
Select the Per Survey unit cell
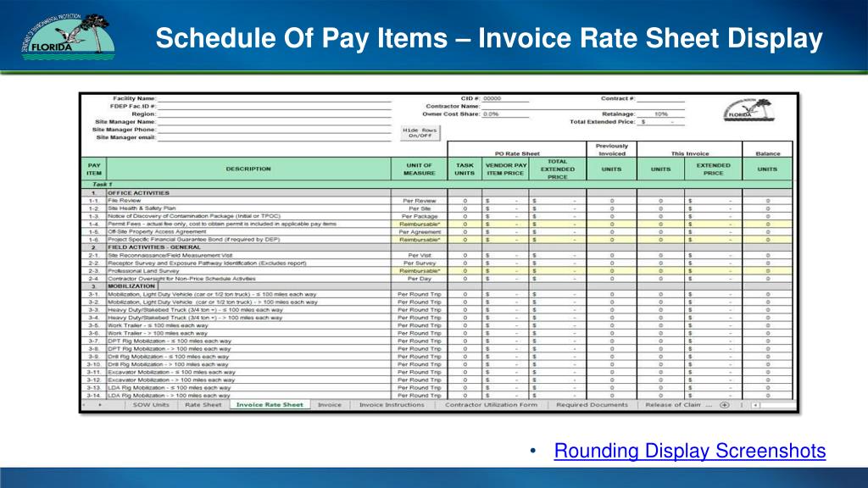(x=419, y=263)
